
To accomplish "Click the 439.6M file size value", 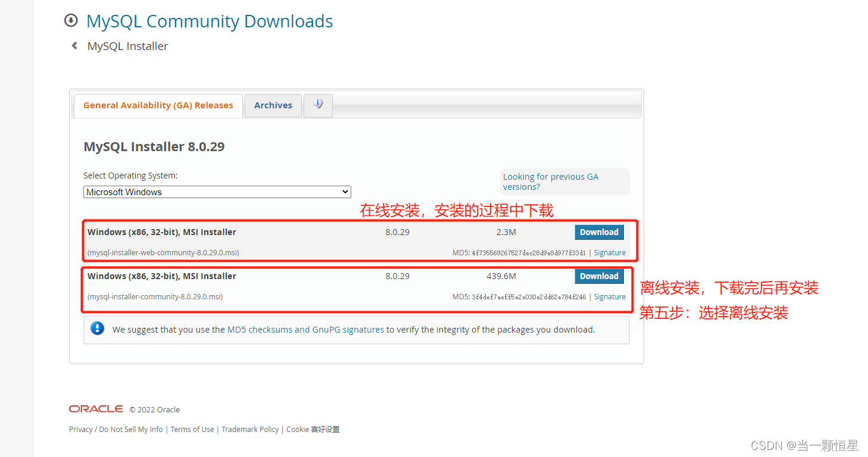I will coord(501,276).
